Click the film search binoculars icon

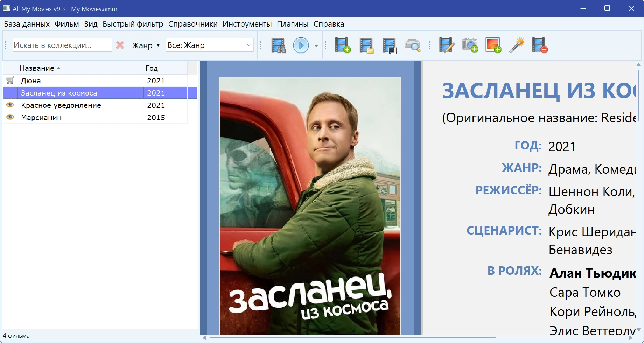(278, 45)
